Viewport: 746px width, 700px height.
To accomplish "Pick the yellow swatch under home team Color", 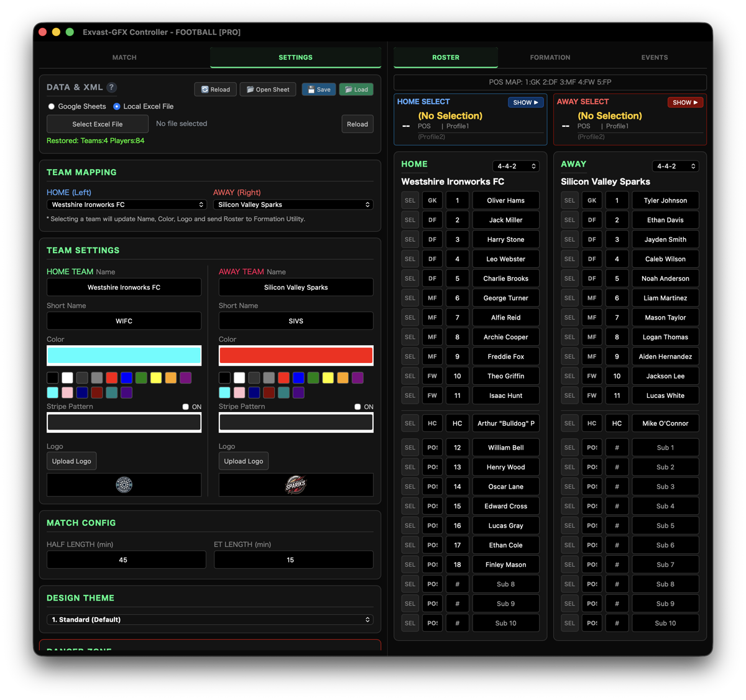I will (x=156, y=377).
